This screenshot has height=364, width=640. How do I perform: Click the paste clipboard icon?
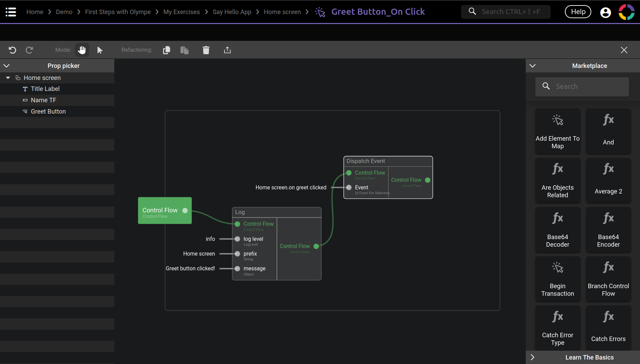185,50
